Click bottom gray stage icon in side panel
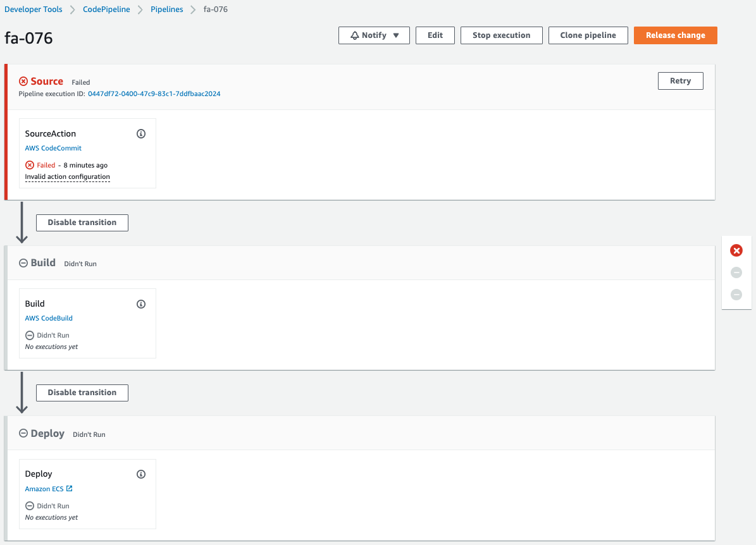The image size is (756, 545). [x=736, y=294]
